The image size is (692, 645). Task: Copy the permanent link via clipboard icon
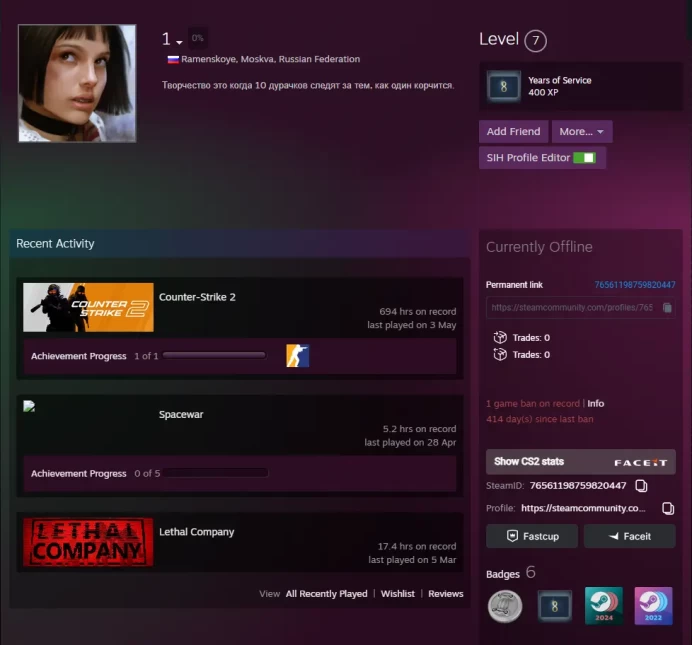[667, 308]
